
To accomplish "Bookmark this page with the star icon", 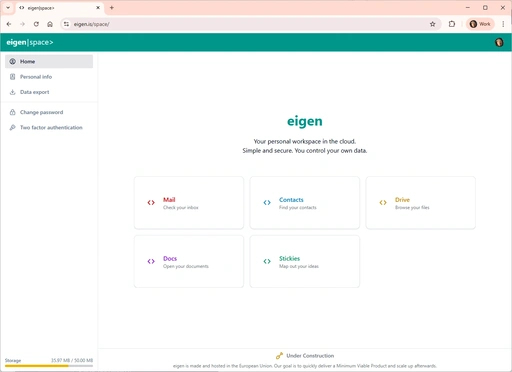I will (x=433, y=24).
